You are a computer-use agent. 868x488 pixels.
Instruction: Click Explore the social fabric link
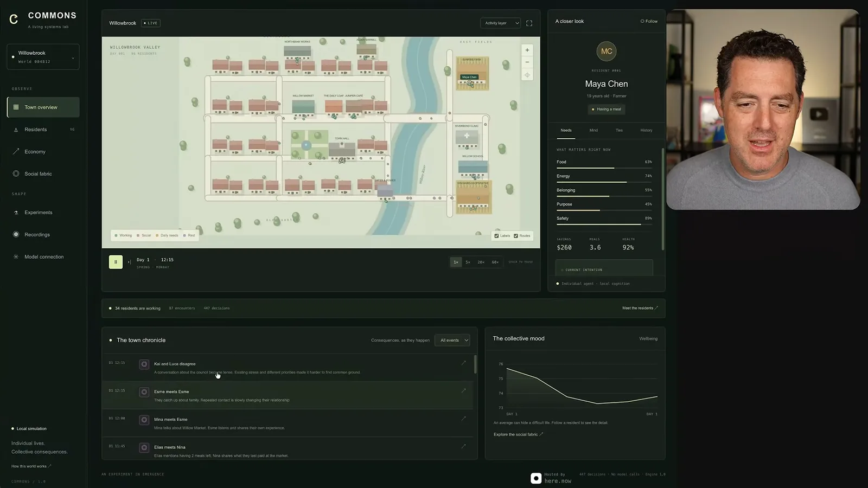pos(518,434)
